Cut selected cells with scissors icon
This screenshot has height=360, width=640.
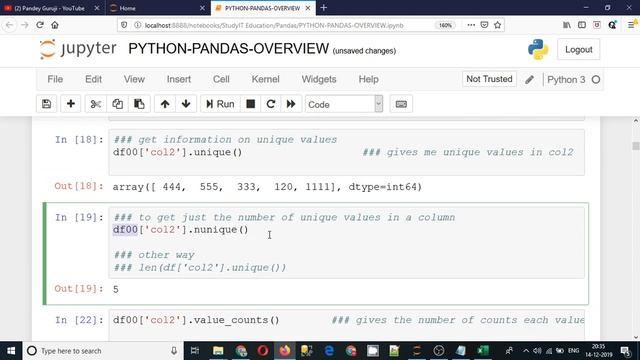(96, 104)
